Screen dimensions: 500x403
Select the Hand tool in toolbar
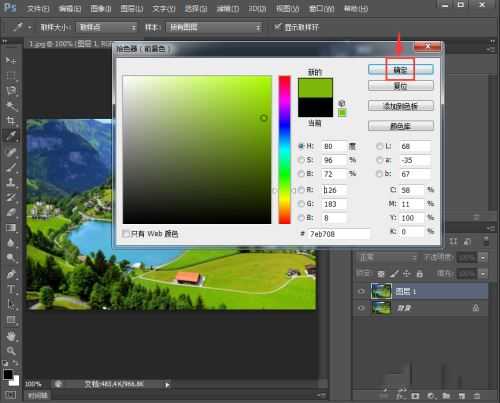(11, 336)
